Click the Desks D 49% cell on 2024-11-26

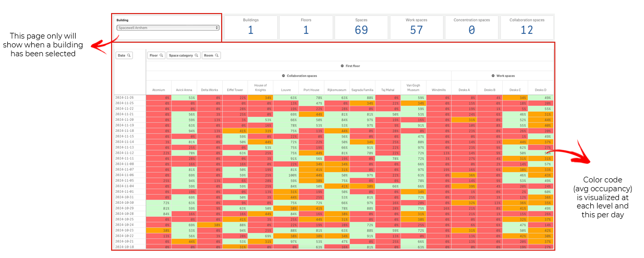pyautogui.click(x=540, y=97)
